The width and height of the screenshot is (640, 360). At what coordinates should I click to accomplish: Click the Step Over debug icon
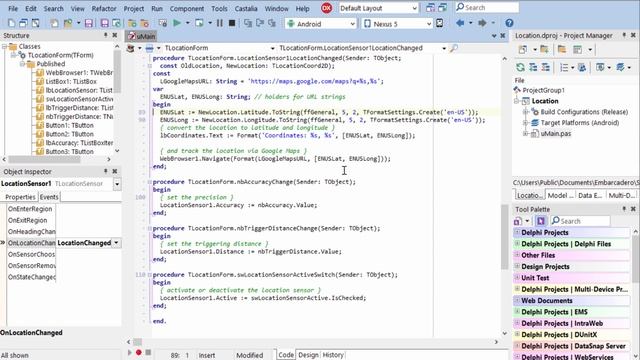tap(260, 23)
